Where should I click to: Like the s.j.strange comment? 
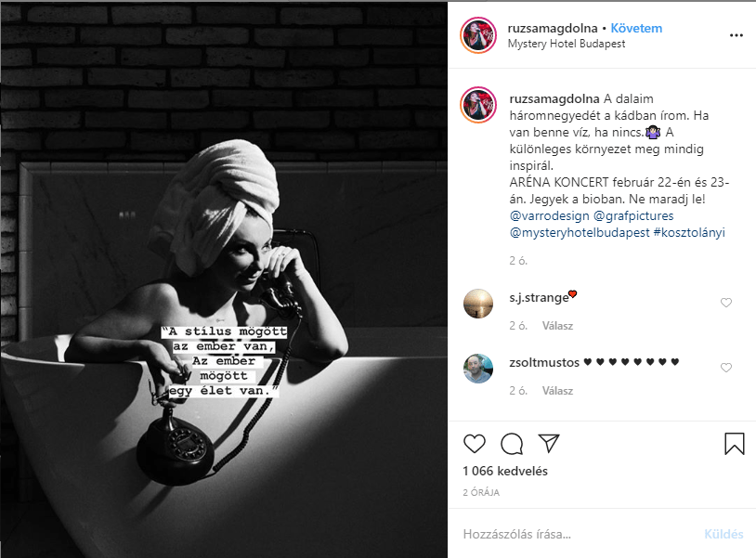(x=726, y=303)
